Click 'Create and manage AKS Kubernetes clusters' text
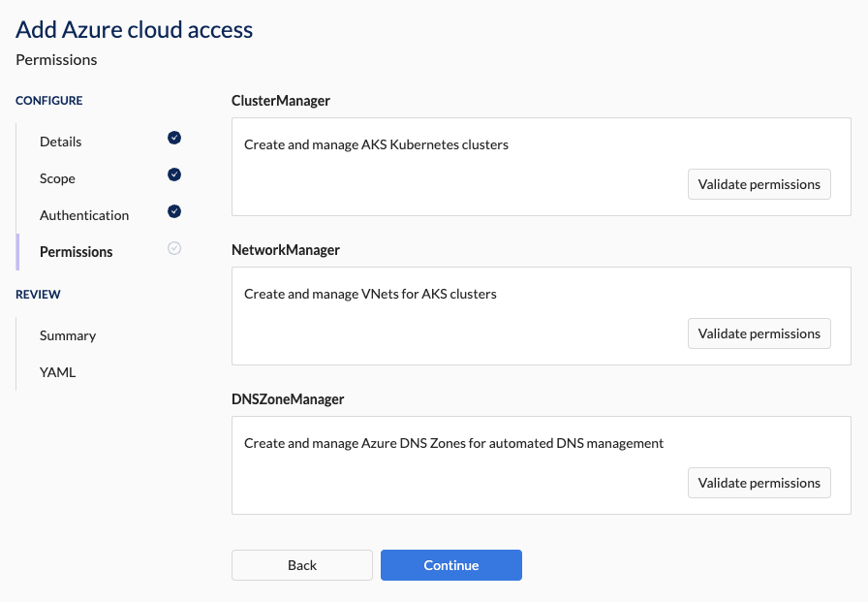The width and height of the screenshot is (868, 602). click(377, 144)
